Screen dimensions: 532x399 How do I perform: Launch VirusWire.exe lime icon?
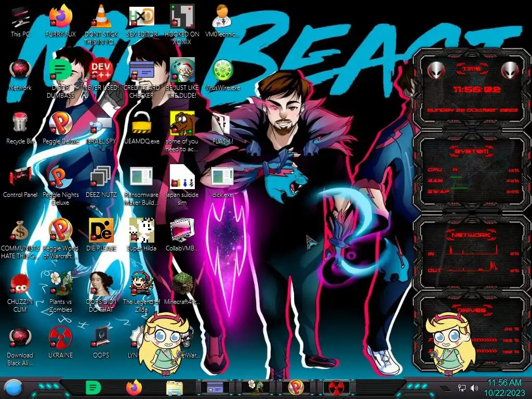[x=222, y=70]
